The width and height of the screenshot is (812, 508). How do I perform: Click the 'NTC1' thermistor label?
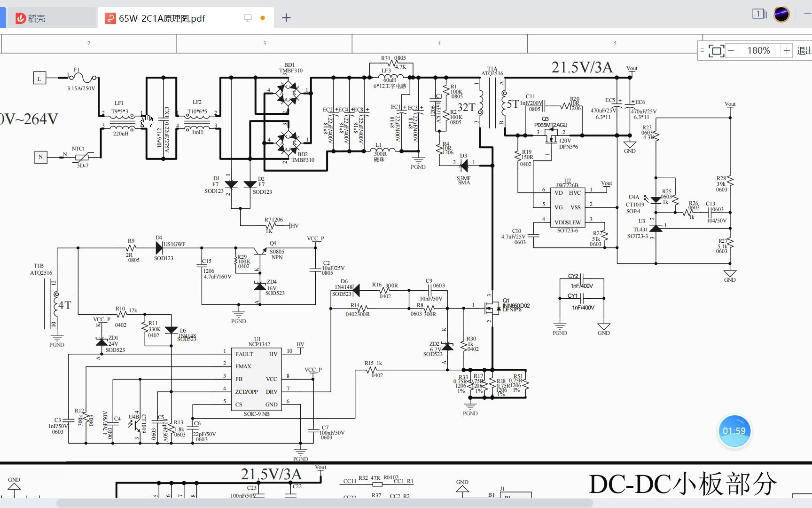coord(78,149)
